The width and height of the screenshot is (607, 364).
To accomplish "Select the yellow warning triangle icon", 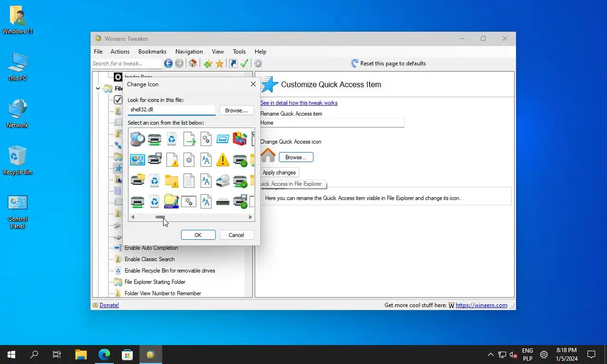I will coord(223,160).
